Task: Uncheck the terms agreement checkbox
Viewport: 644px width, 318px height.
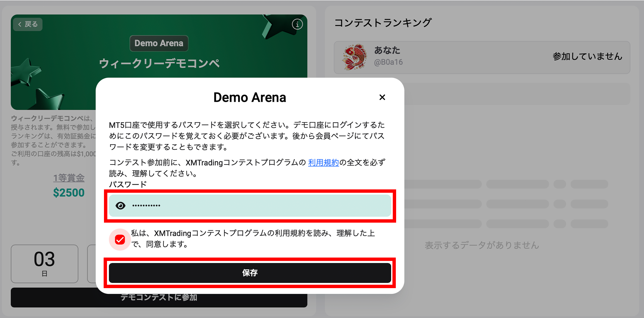Action: 120,239
